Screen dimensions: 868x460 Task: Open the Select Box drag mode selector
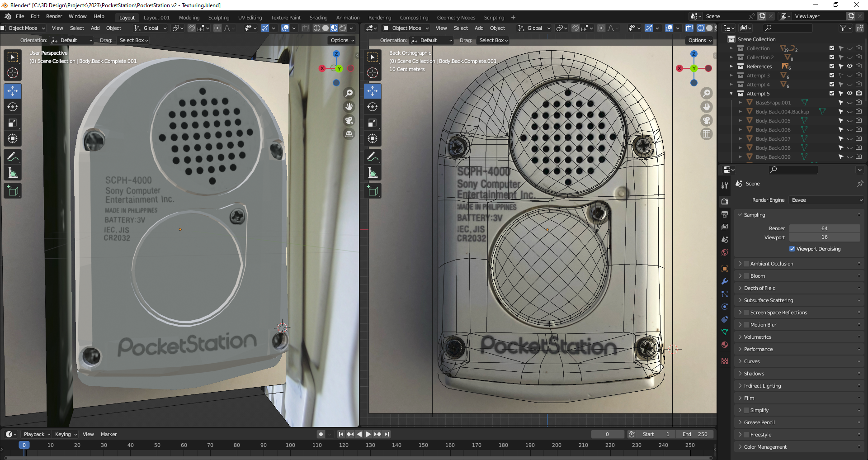133,40
